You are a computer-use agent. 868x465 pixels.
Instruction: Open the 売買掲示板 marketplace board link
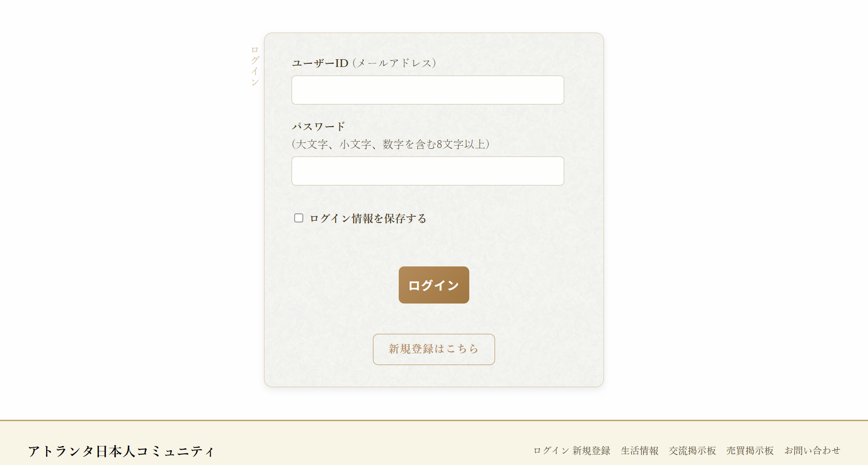coord(750,451)
